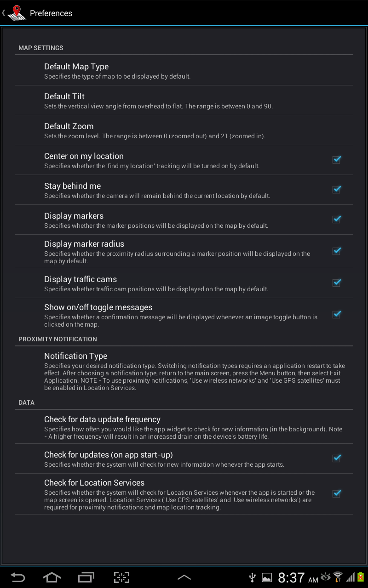This screenshot has width=368, height=588.
Task: Tap the Preferences title to go back
Action: tap(51, 13)
